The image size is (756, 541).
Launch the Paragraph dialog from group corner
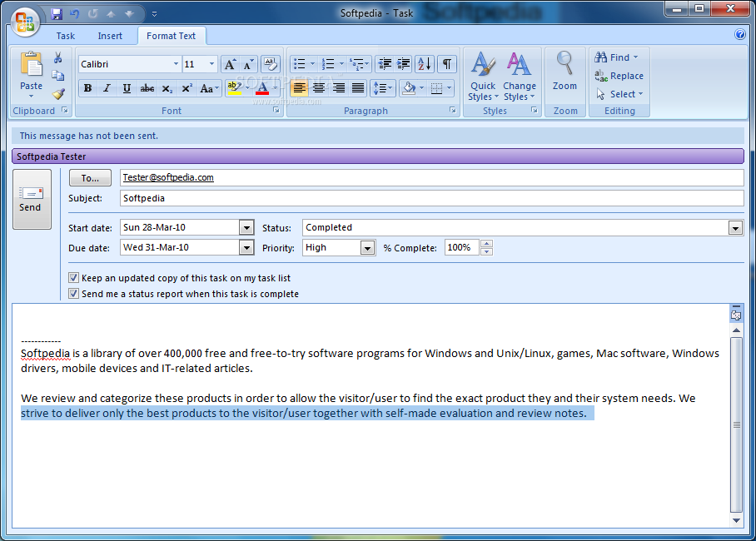click(453, 111)
